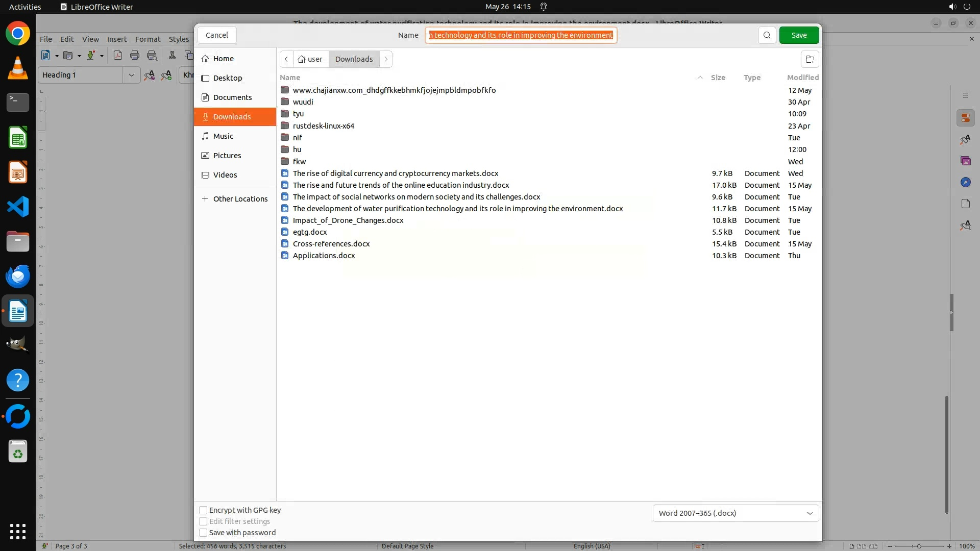Enable Encrypt with GPG key
This screenshot has height=551, width=980.
pos(203,510)
